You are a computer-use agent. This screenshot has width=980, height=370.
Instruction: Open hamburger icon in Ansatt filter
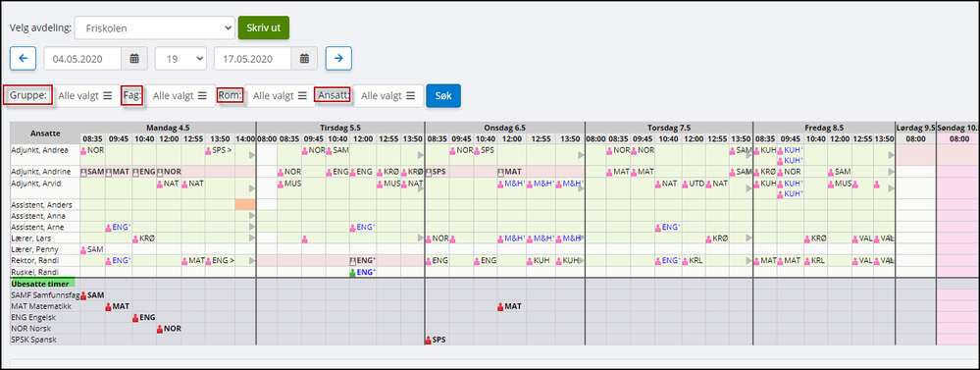[x=411, y=95]
